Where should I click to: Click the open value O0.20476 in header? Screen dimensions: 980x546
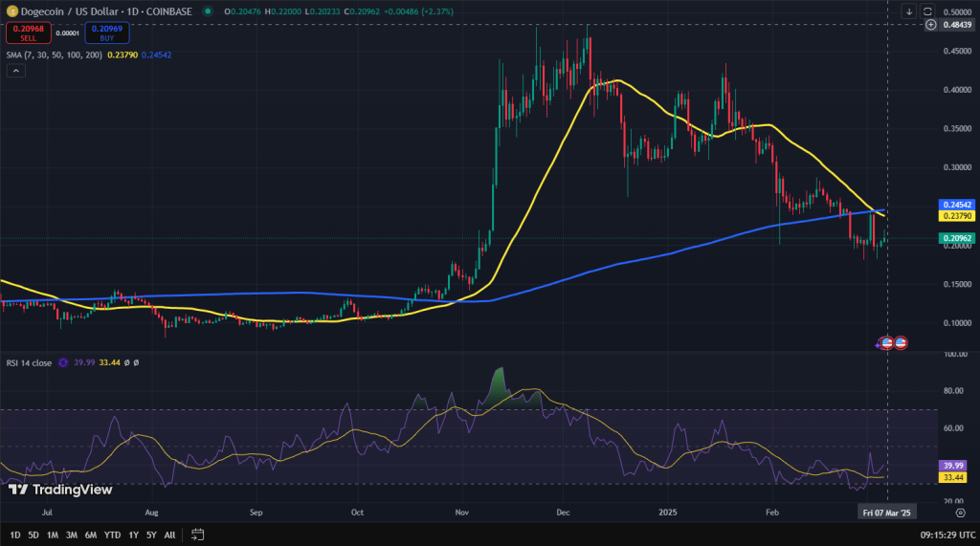click(x=243, y=11)
